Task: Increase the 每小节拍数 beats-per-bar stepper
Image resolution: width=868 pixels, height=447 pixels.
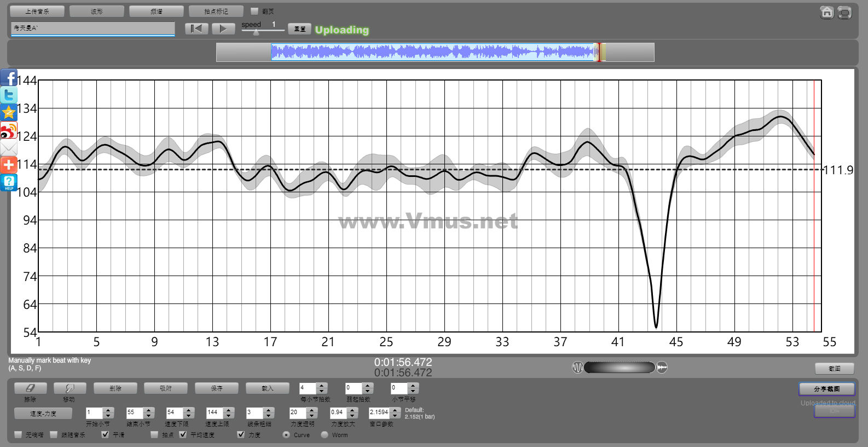Action: [322, 385]
